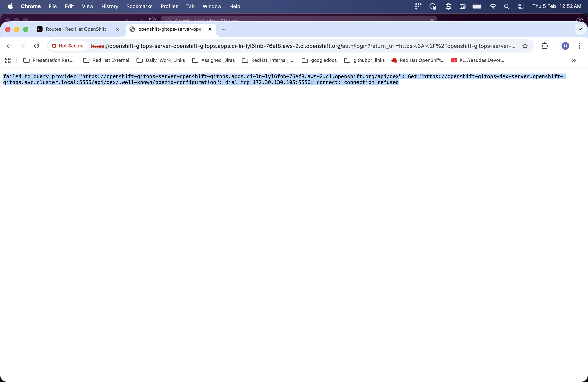Reload the current page
588x382 pixels.
[x=37, y=46]
